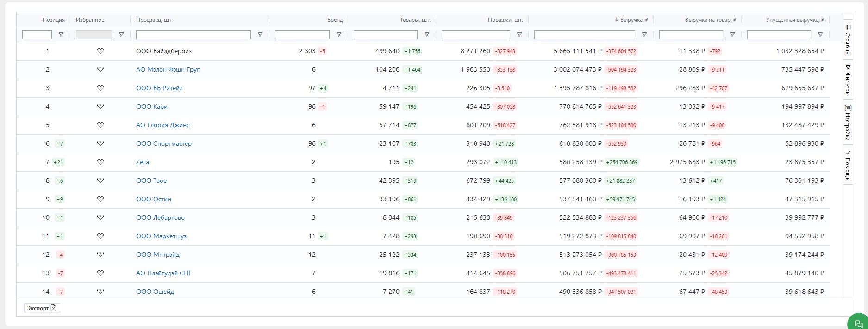The height and width of the screenshot is (329, 868).
Task: Focus the Бренд filter input field
Action: tap(302, 35)
